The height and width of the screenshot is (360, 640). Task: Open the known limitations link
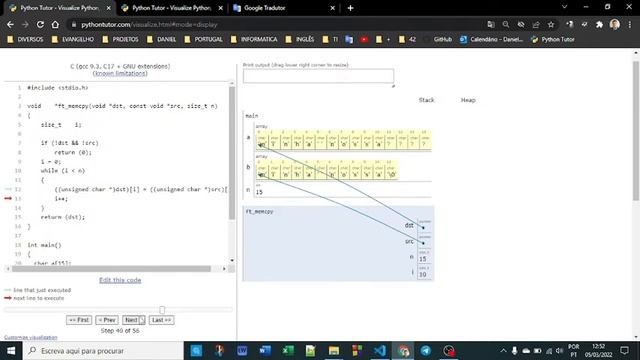pos(120,73)
